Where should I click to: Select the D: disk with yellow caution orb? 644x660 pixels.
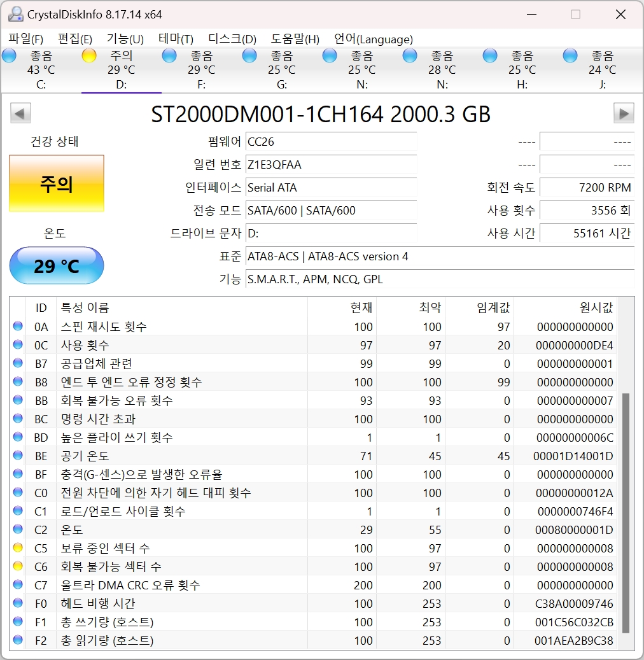tap(89, 56)
